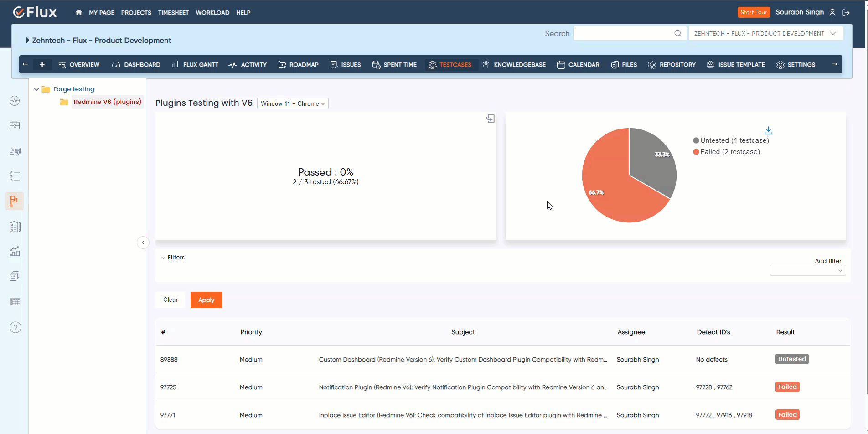Open the TESTCASES section in the project toolbar

coord(451,65)
